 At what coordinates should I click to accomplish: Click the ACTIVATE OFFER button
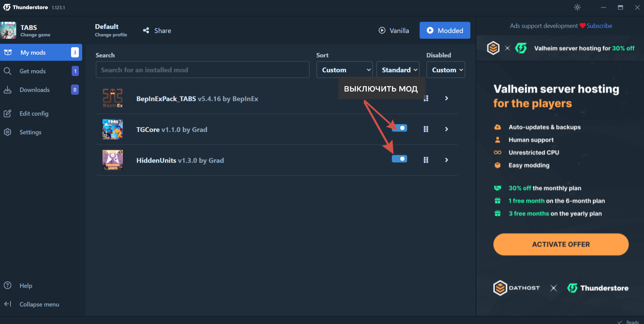pos(561,244)
